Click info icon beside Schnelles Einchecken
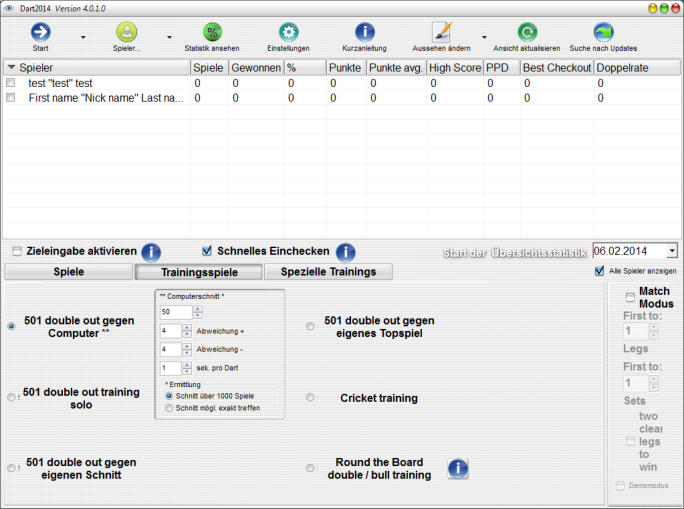Screen dimensions: 684x509 pos(345,252)
